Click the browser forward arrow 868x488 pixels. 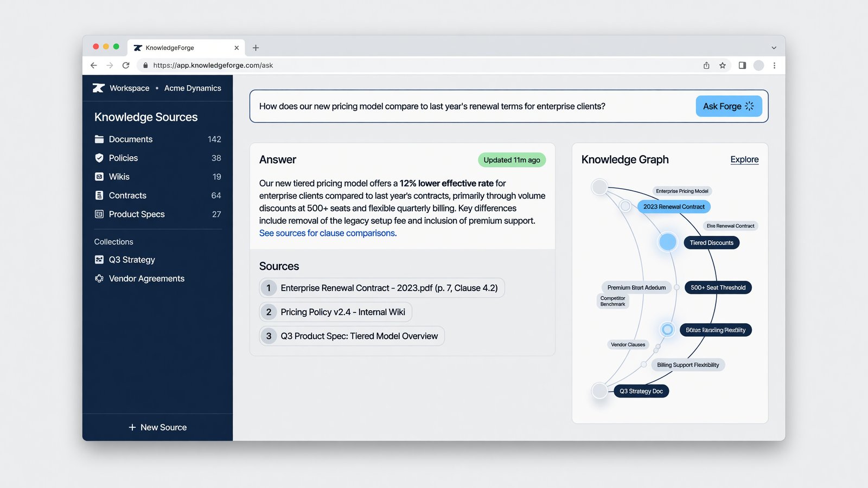pos(110,65)
